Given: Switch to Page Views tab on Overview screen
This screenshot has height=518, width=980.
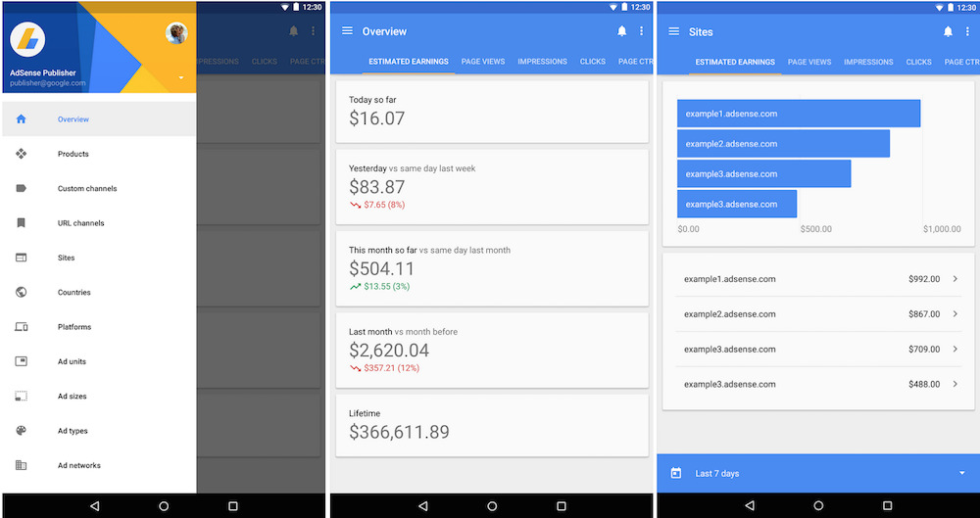Looking at the screenshot, I should pos(483,62).
